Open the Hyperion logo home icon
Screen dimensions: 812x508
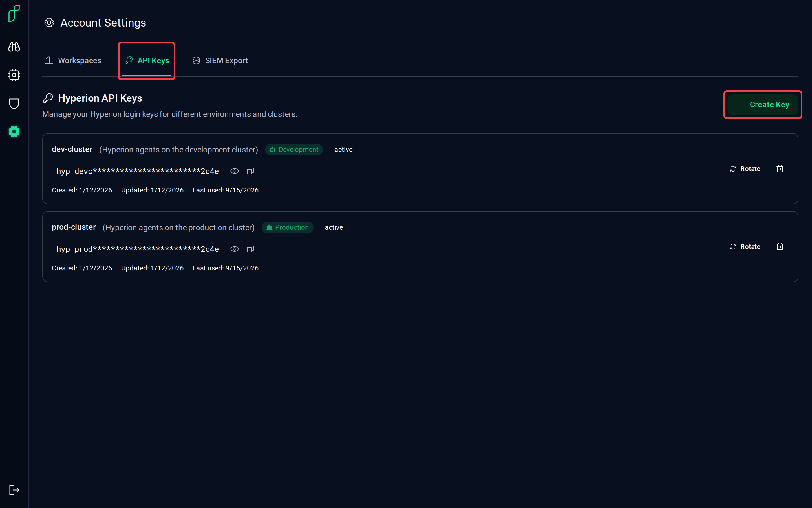[x=14, y=14]
